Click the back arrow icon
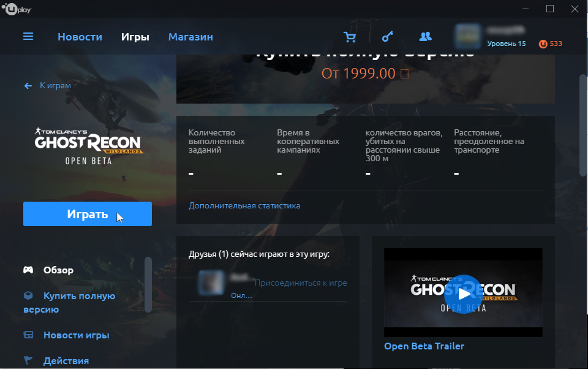 28,86
